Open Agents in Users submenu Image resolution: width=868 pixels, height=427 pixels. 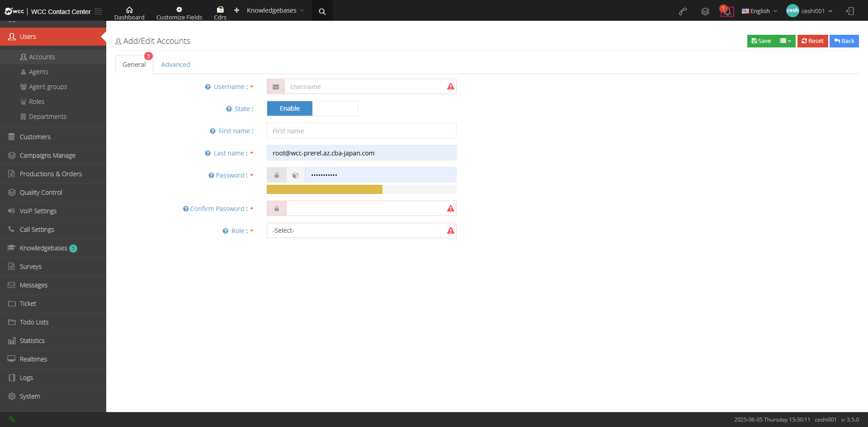pyautogui.click(x=53, y=72)
